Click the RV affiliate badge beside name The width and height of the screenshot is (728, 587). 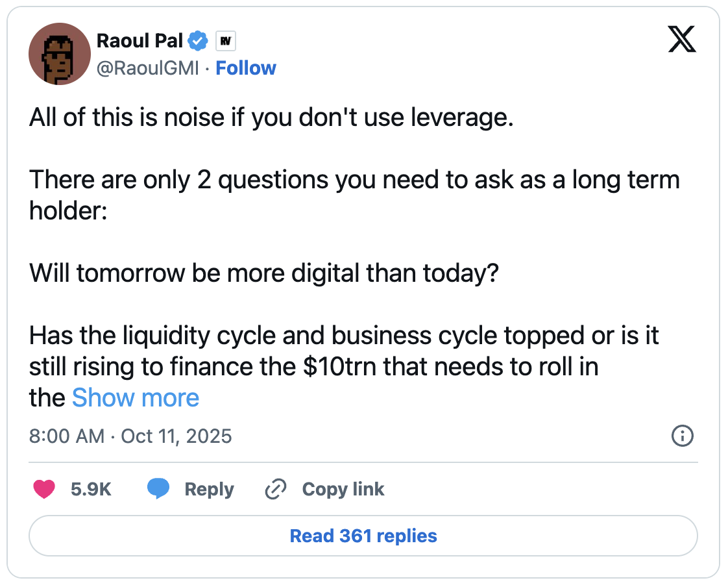point(224,42)
